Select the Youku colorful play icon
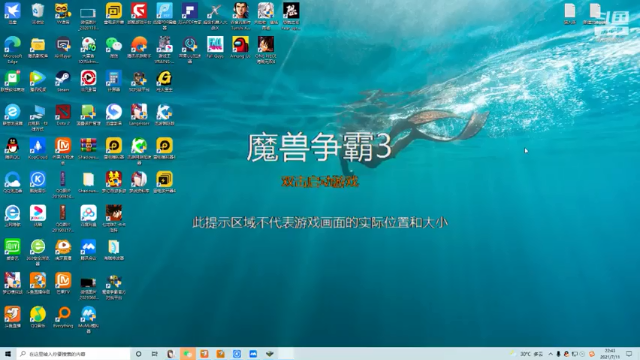 pos(38,216)
